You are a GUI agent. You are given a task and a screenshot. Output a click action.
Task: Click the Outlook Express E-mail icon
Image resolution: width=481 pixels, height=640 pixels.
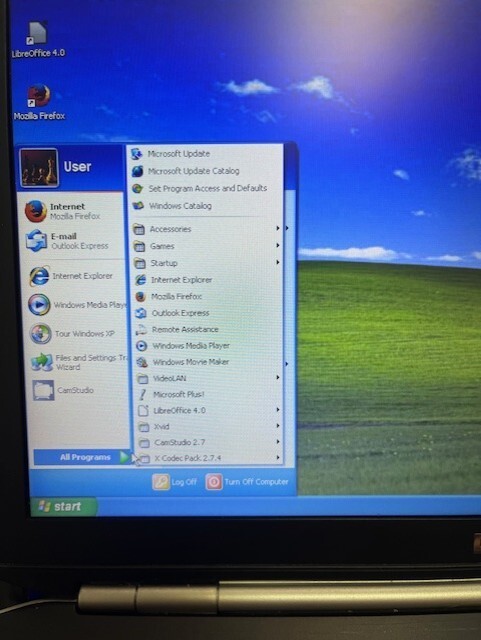37,241
